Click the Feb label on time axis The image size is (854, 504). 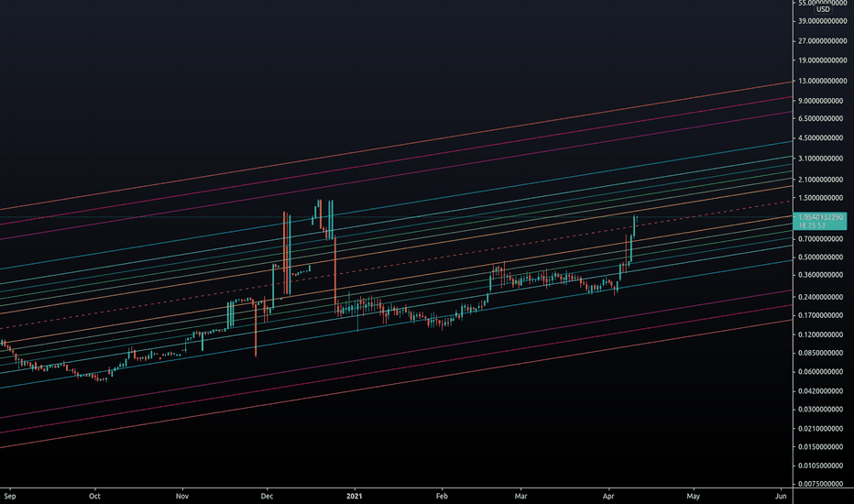[442, 497]
